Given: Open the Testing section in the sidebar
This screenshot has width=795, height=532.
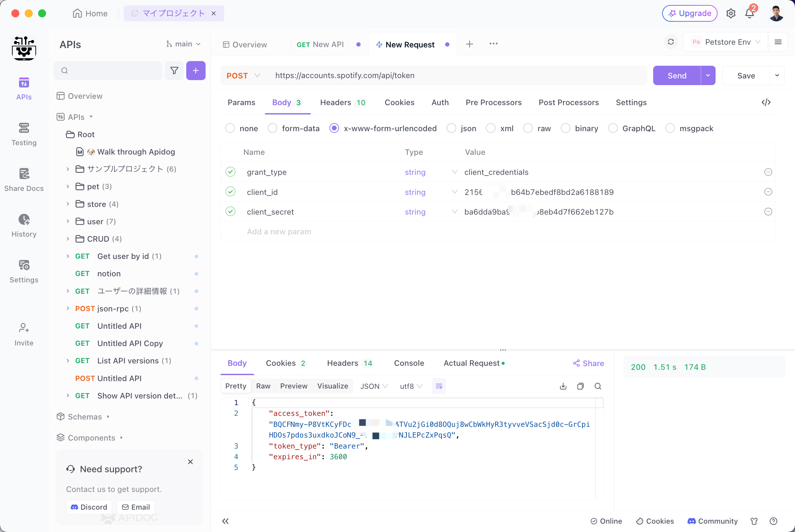Looking at the screenshot, I should (24, 135).
